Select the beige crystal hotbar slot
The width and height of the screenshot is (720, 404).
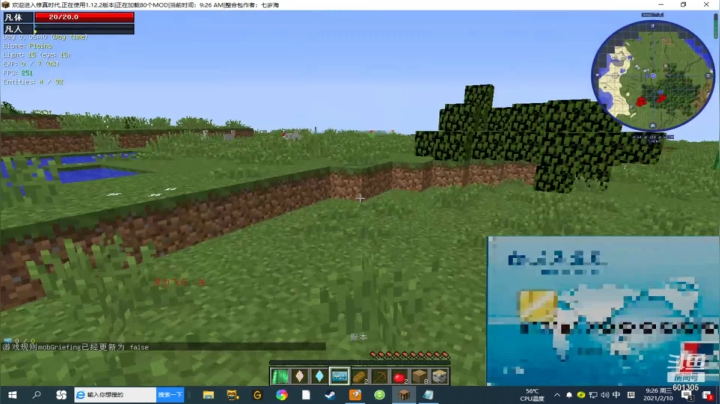pyautogui.click(x=299, y=376)
